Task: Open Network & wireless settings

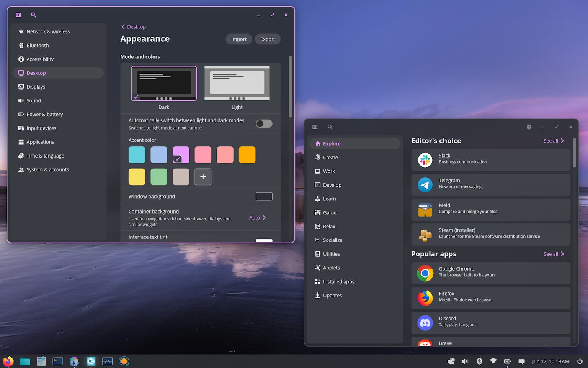Action: 59,31
